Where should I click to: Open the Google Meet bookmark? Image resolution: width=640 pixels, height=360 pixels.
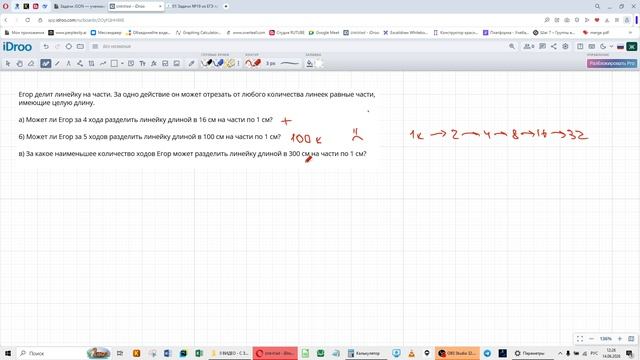point(324,33)
